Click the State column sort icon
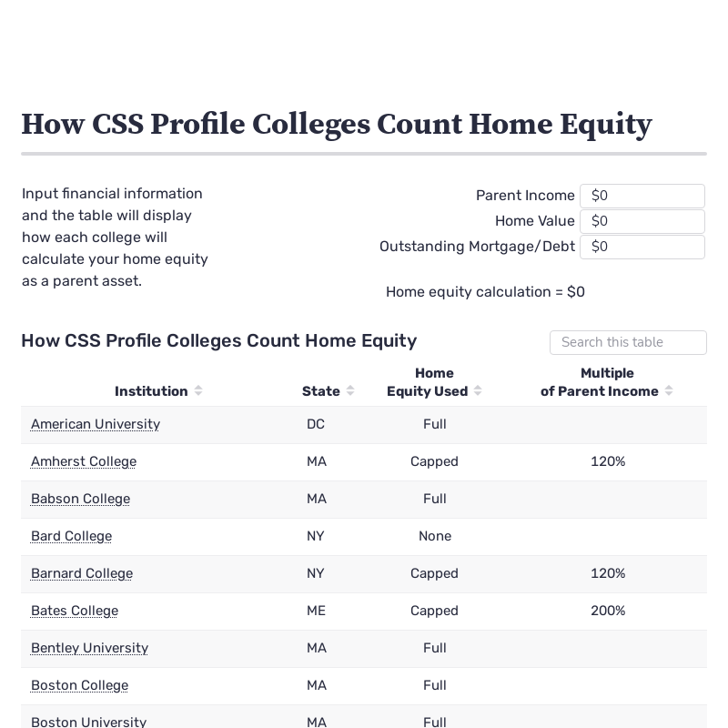Image resolution: width=728 pixels, height=728 pixels. (350, 391)
